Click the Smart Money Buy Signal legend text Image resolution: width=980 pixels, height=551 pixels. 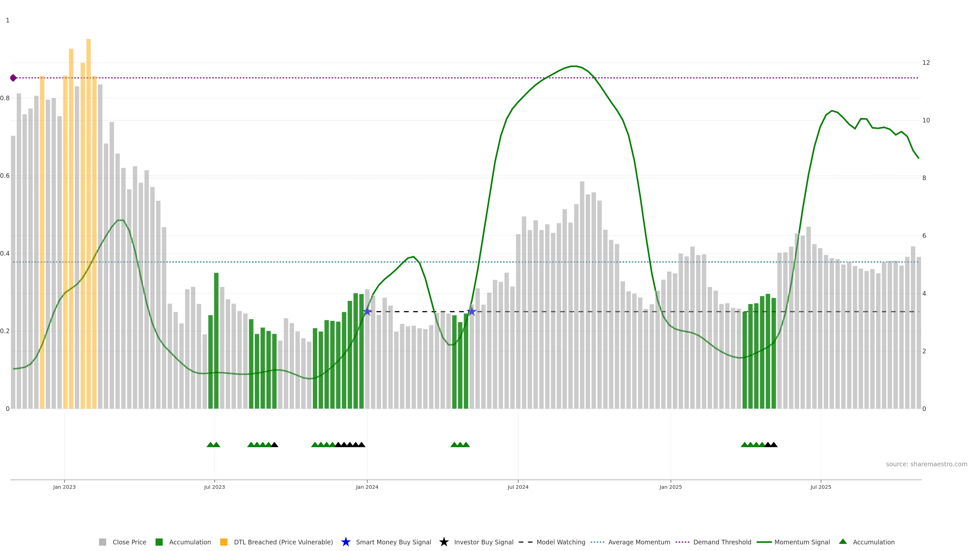click(393, 542)
